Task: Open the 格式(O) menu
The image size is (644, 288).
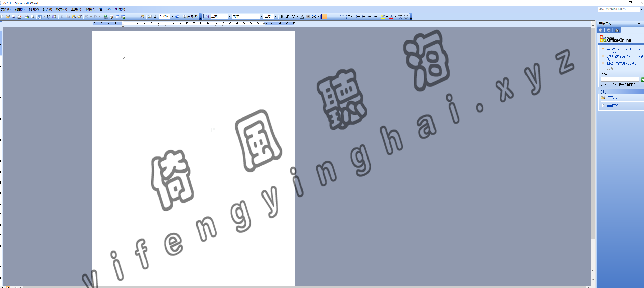Action: click(x=61, y=9)
